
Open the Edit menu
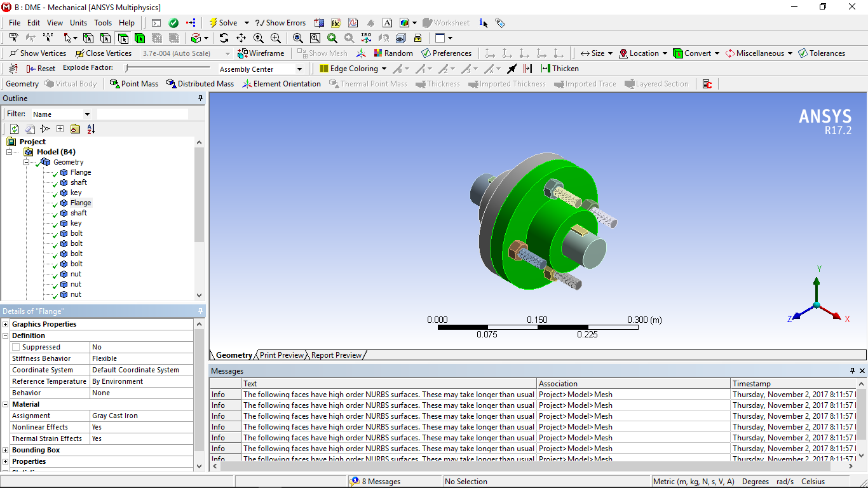(x=34, y=23)
